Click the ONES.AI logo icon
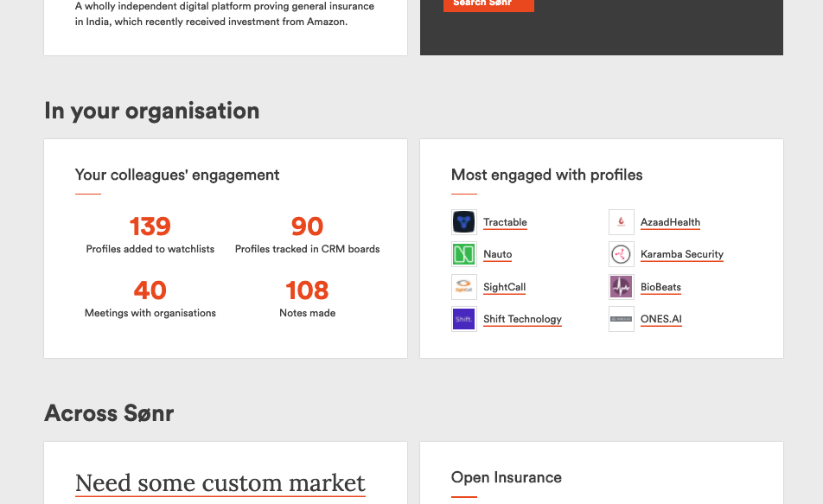 pos(622,319)
